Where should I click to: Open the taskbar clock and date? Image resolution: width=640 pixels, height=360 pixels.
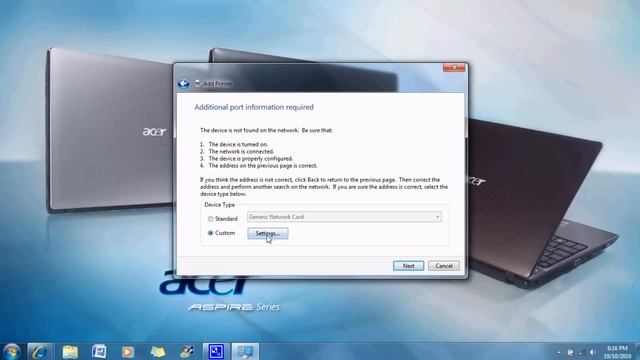point(617,352)
